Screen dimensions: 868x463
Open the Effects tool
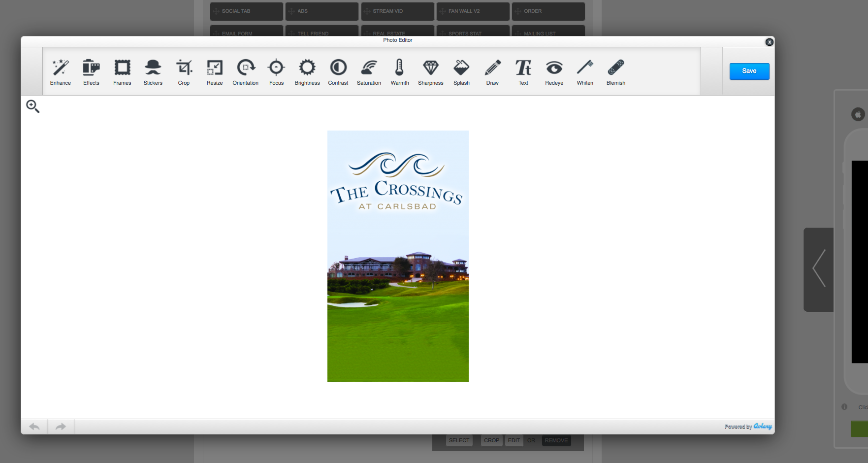click(91, 71)
